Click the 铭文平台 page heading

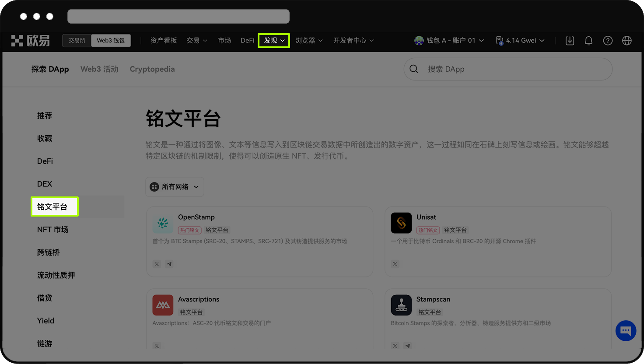pyautogui.click(x=183, y=119)
